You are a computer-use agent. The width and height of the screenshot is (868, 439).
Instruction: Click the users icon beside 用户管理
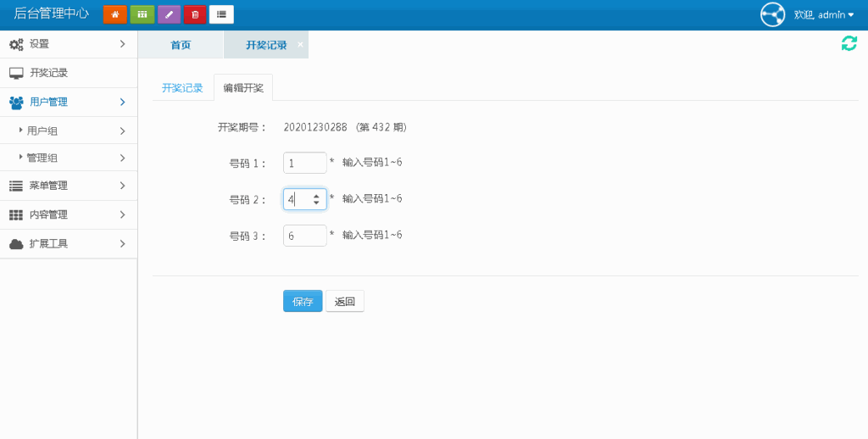pyautogui.click(x=17, y=103)
